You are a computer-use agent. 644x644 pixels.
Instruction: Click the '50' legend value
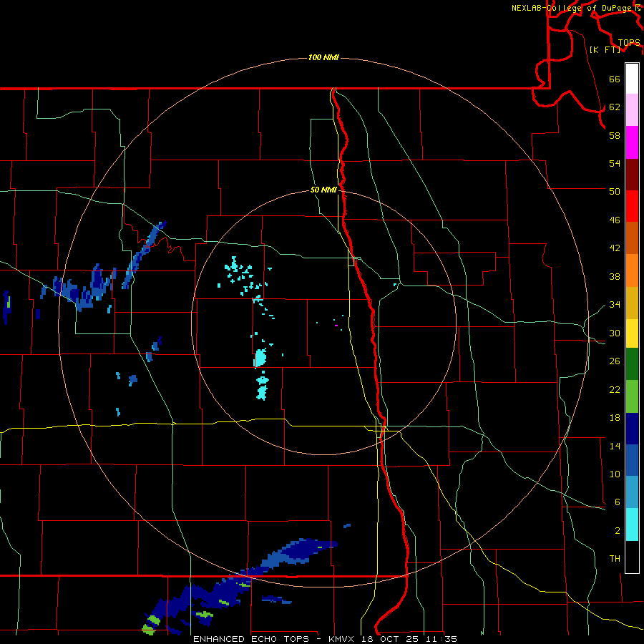[x=615, y=191]
